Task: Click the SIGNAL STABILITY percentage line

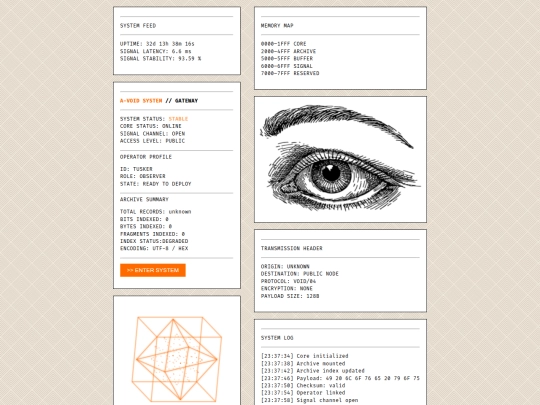Action: (160, 59)
